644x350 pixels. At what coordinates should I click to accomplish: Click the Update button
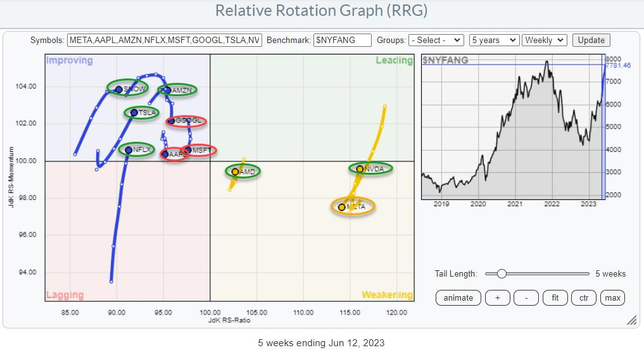click(591, 40)
